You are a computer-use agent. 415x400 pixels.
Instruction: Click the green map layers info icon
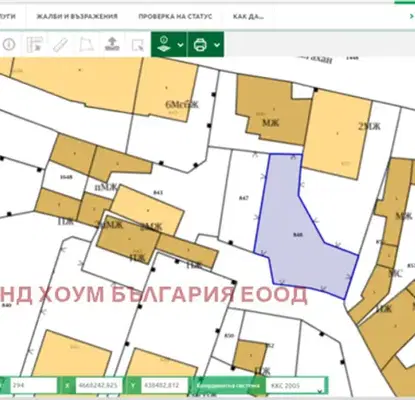164,44
